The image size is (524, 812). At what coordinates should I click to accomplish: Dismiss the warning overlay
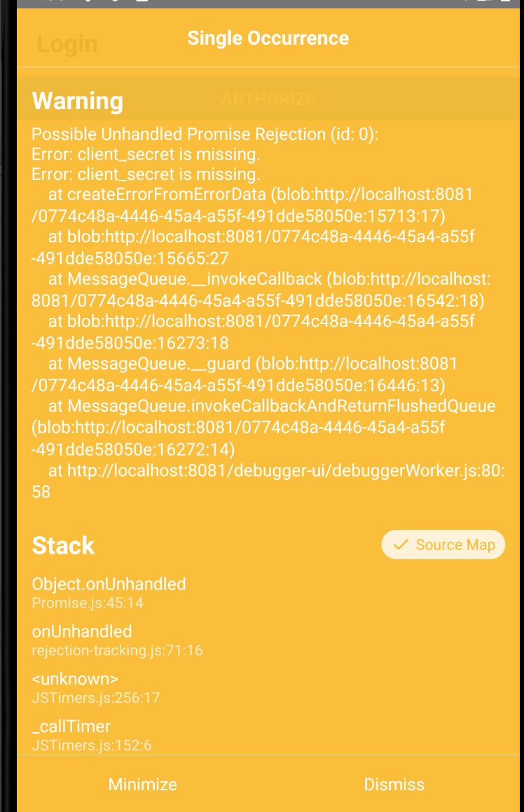click(394, 785)
